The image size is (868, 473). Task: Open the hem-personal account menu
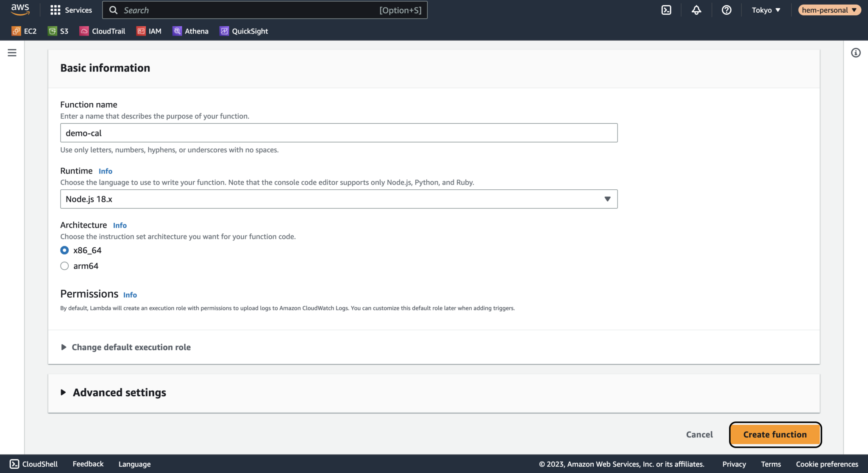point(829,10)
